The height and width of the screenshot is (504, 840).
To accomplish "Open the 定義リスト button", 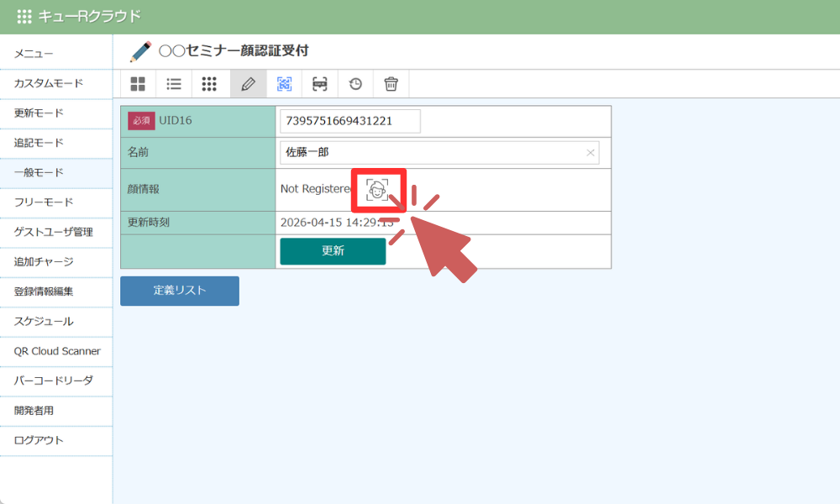I will pos(179,291).
